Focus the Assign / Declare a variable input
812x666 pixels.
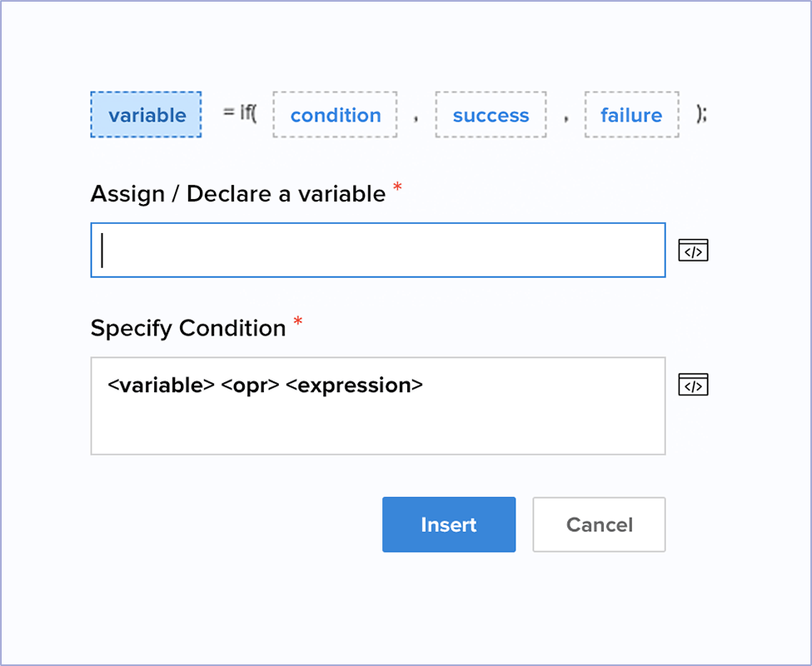point(378,250)
